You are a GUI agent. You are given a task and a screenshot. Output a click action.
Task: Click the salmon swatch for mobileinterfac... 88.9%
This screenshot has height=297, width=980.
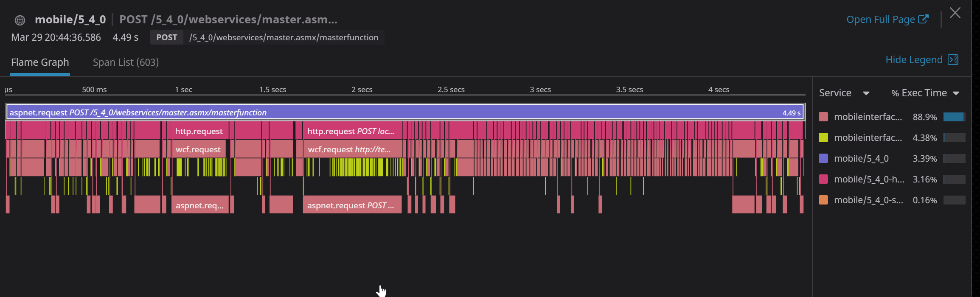point(823,117)
